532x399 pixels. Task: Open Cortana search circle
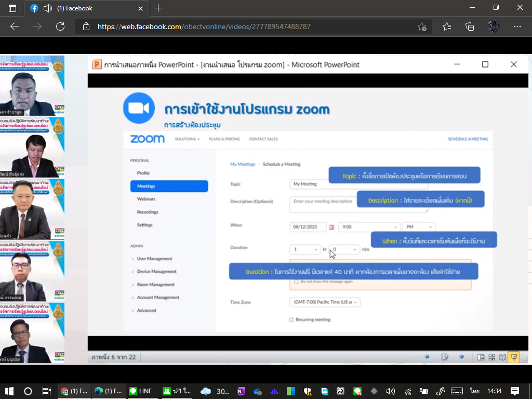coord(28,391)
